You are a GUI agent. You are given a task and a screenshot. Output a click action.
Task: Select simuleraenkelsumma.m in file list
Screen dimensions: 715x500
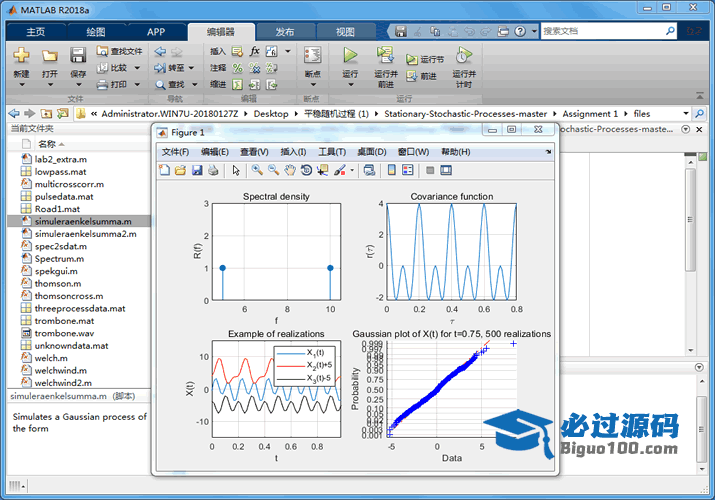[79, 222]
